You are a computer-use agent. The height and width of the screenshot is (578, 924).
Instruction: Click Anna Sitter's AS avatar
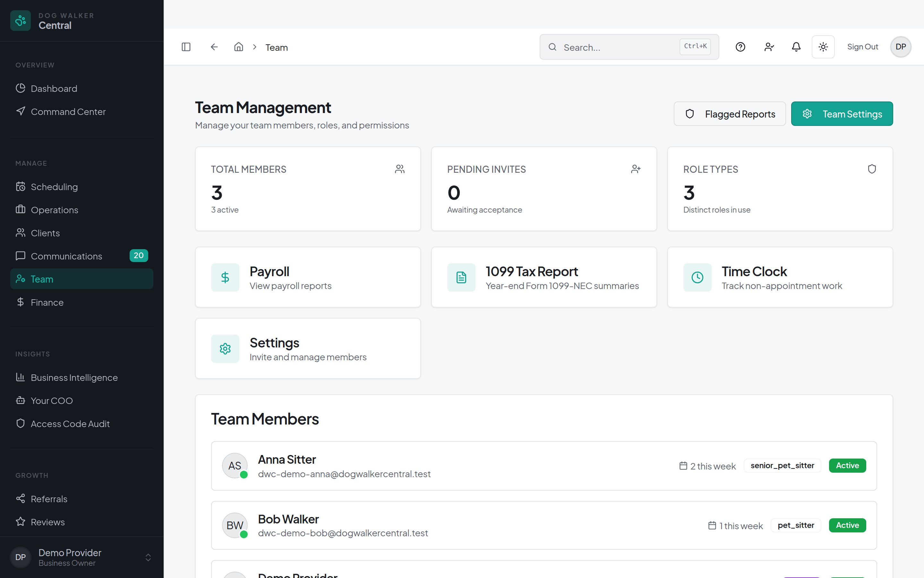[x=235, y=465]
